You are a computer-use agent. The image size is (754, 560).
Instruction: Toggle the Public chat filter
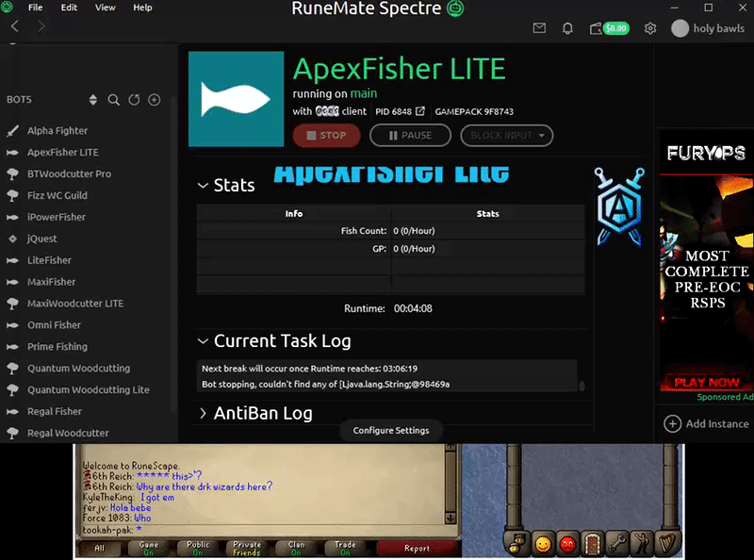198,549
